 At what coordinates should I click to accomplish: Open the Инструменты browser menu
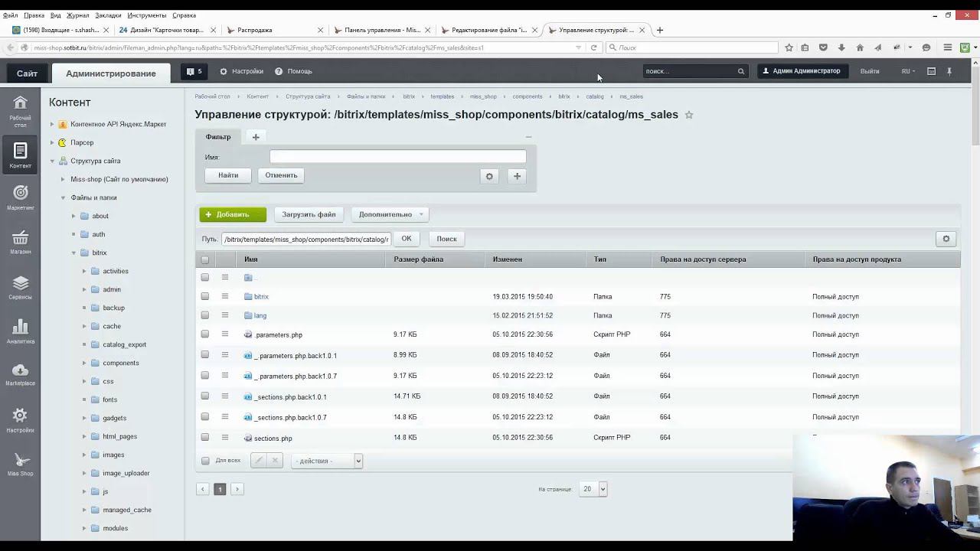(x=147, y=15)
